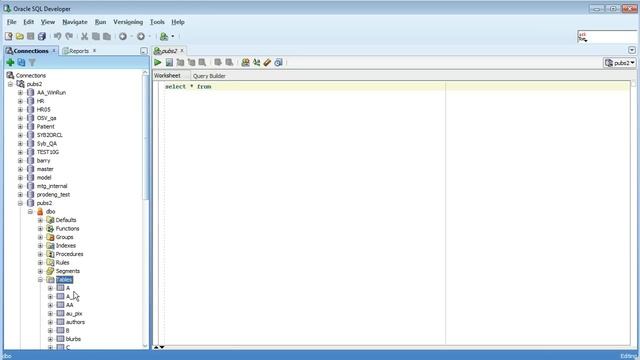Apply filter in Connections panel

click(32, 62)
